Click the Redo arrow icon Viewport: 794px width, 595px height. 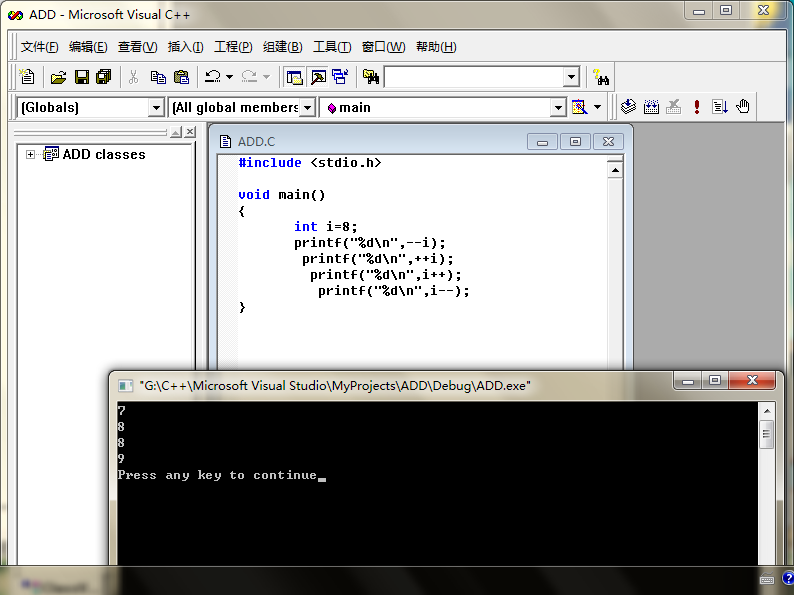[249, 77]
